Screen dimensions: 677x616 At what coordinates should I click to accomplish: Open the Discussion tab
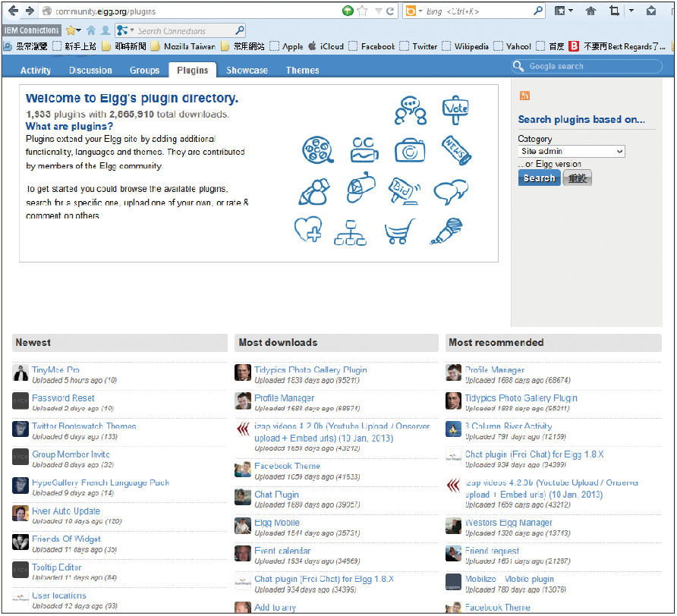pos(90,71)
